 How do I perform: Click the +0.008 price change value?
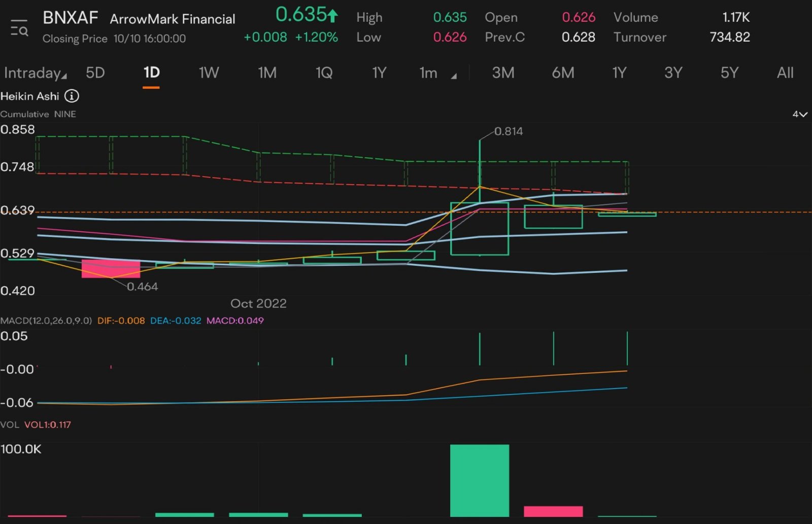(265, 37)
